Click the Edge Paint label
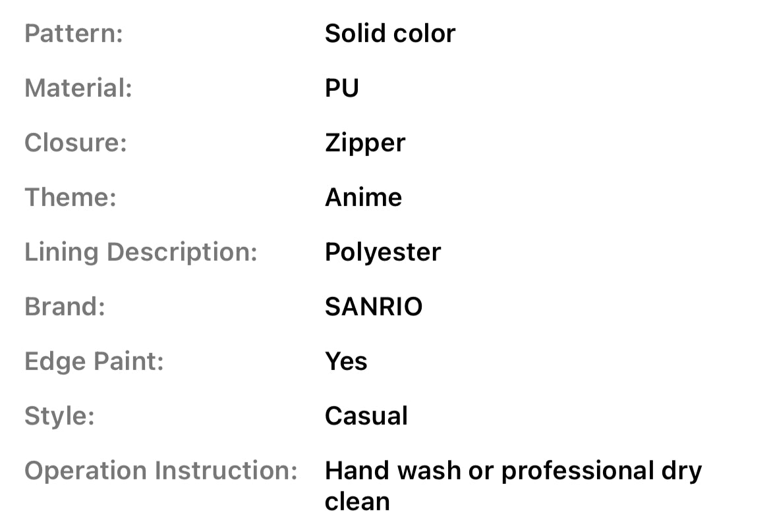Screen dimensions: 771x532 pos(94,361)
